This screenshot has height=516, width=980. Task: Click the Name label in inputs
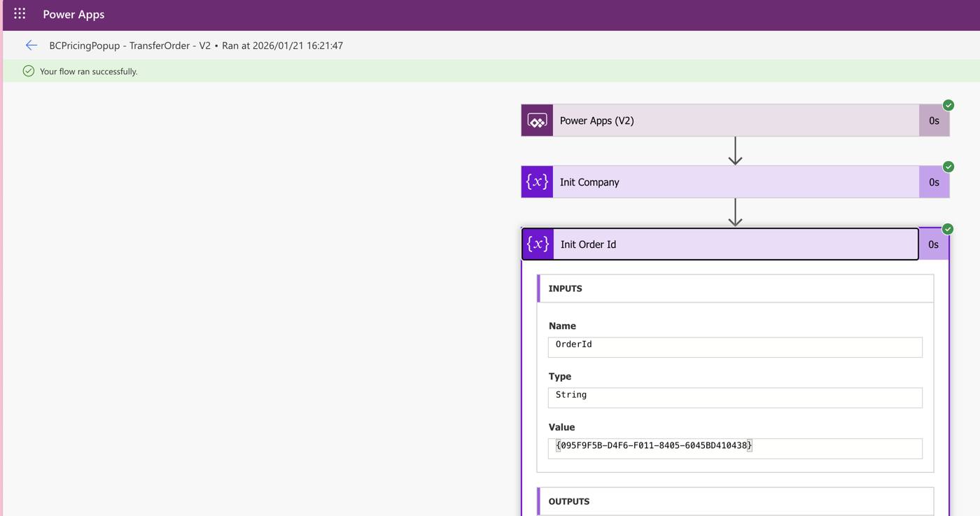coord(562,326)
